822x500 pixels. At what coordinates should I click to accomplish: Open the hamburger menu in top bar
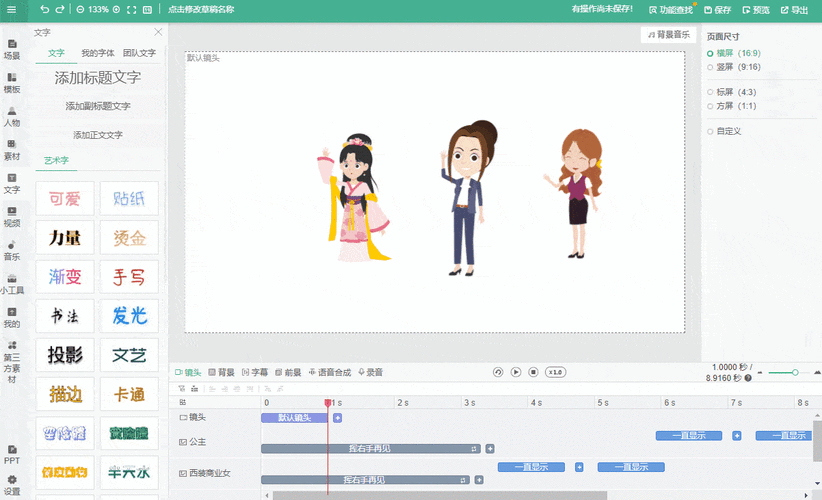pos(12,9)
